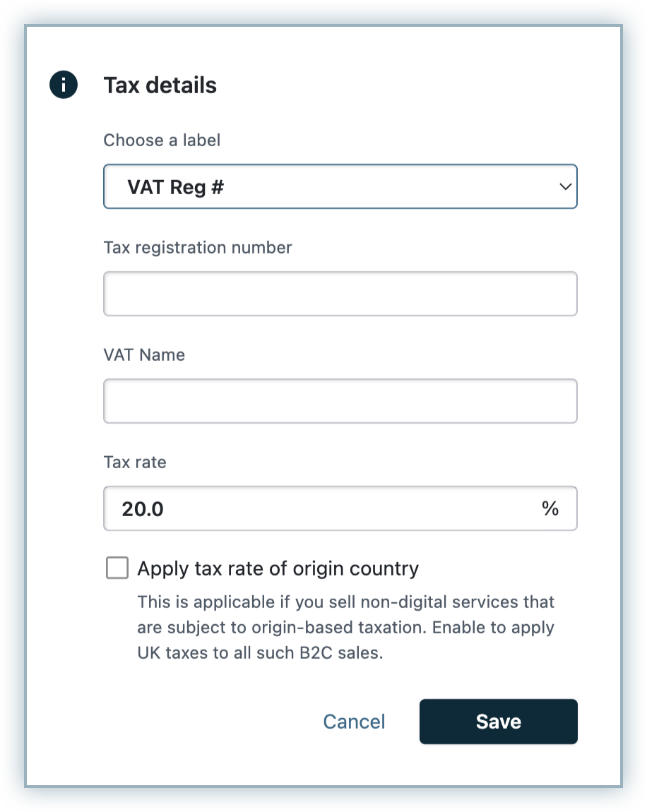The height and width of the screenshot is (812, 647).
Task: Cancel the tax details dialog
Action: pyautogui.click(x=354, y=722)
